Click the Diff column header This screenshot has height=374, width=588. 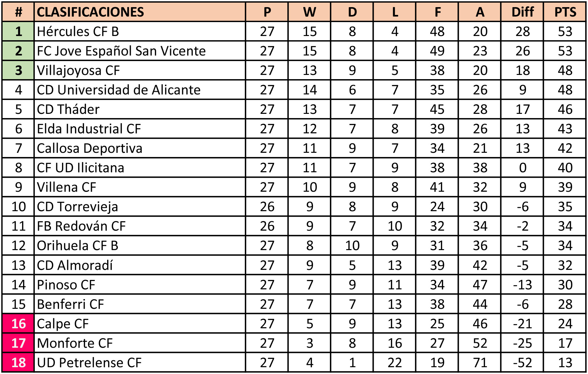click(522, 12)
